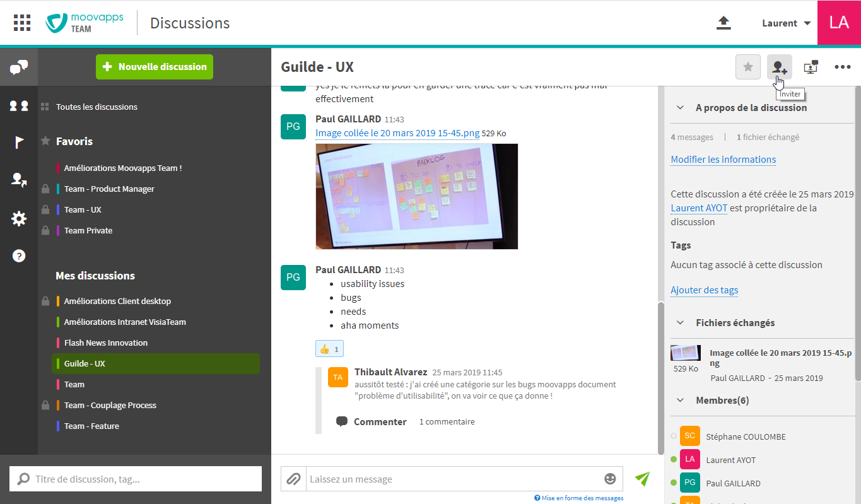Show the 1 commentaire thread
The image size is (861, 504).
pos(447,421)
